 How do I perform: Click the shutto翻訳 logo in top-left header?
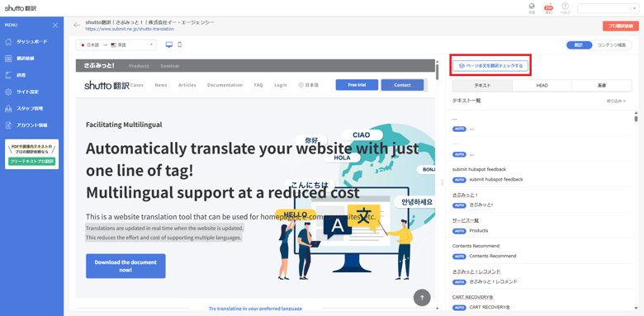(x=21, y=7)
